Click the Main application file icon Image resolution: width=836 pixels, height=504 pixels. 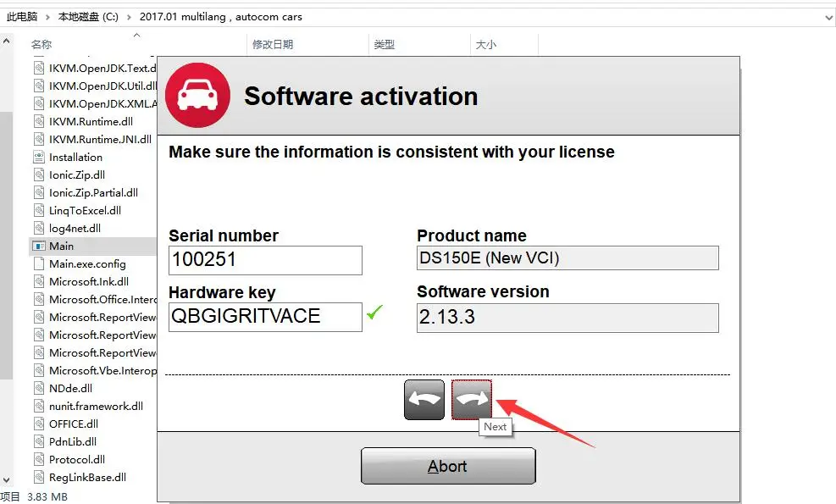tap(39, 246)
